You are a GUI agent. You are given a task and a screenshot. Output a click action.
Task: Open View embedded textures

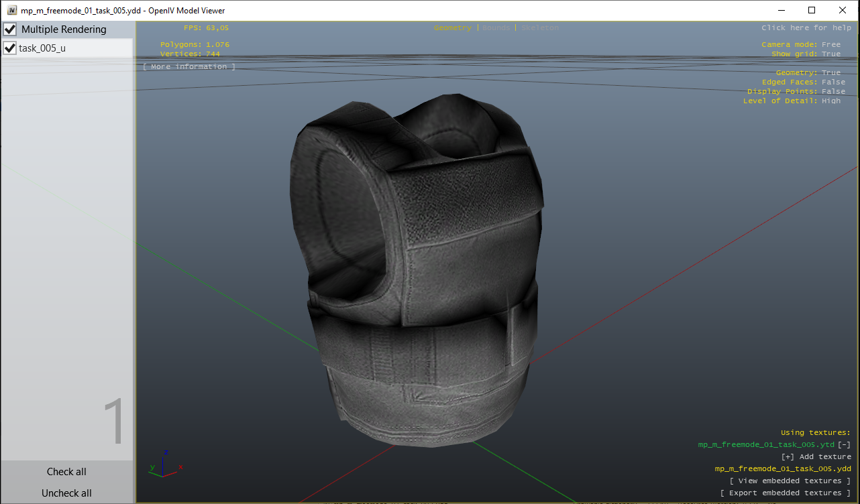790,481
